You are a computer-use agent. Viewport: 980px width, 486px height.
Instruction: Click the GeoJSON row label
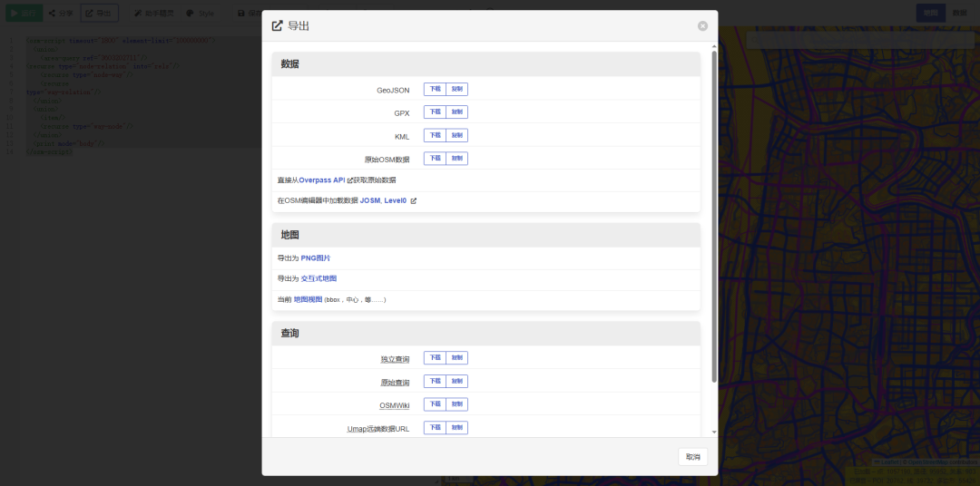click(x=393, y=90)
